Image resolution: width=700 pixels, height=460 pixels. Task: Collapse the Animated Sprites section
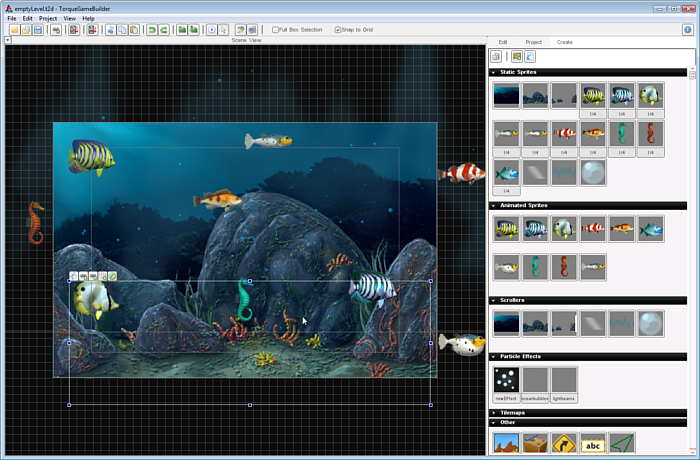[493, 205]
